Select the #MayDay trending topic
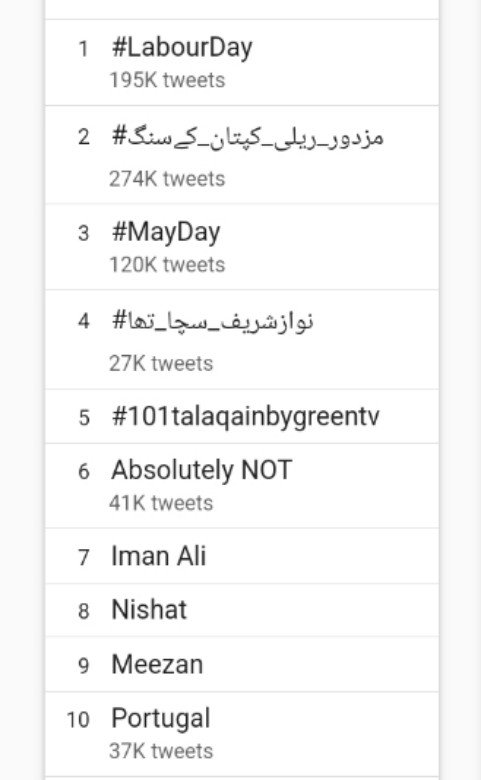Viewport: 481px width, 780px height. pos(242,247)
